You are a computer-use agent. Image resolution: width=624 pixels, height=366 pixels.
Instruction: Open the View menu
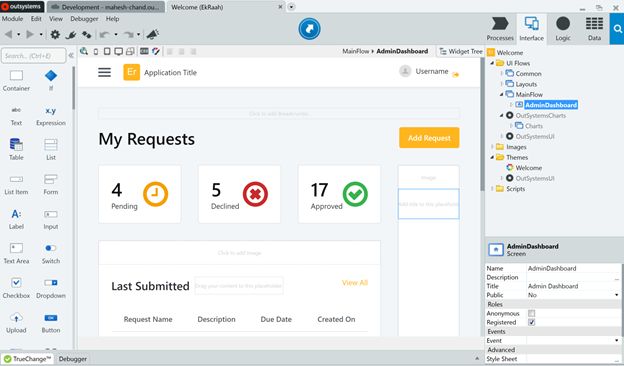point(56,19)
